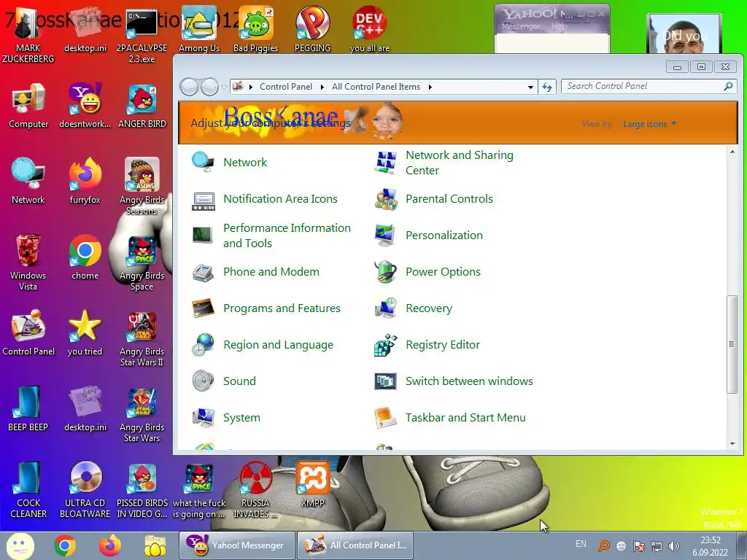Click Yahoo! Messenger taskbar button
Viewport: 747px width, 560px height.
point(237,545)
